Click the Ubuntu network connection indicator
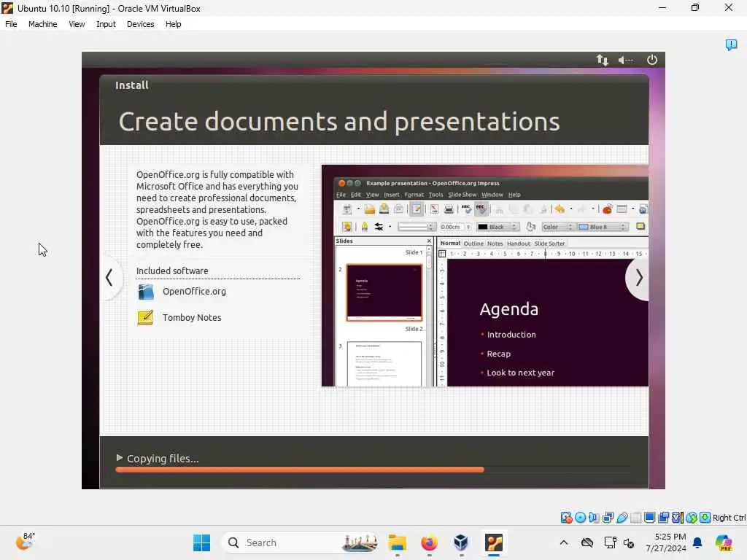Screen dimensions: 747x560 (602, 60)
